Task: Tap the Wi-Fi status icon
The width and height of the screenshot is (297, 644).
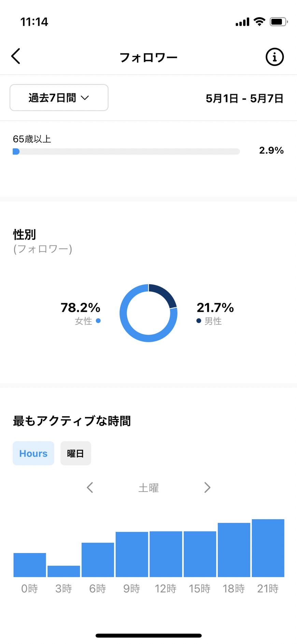Action: tap(259, 22)
